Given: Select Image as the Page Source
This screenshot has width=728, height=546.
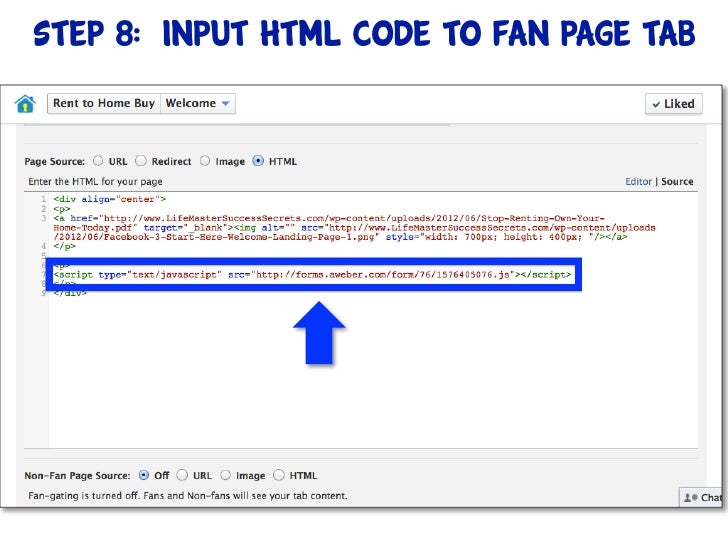Looking at the screenshot, I should pyautogui.click(x=205, y=161).
